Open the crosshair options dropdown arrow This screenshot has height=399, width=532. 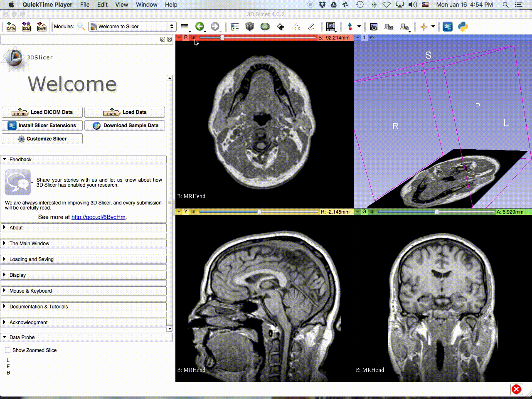(x=433, y=27)
